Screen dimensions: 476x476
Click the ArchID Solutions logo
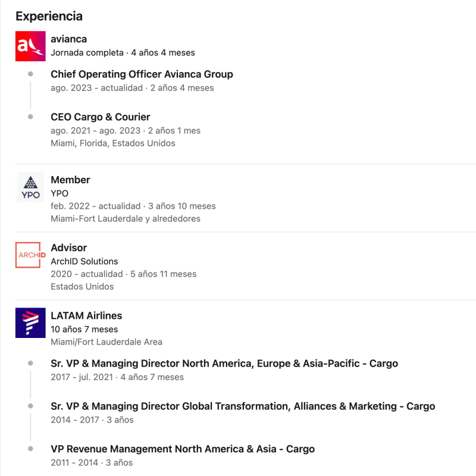tap(30, 255)
